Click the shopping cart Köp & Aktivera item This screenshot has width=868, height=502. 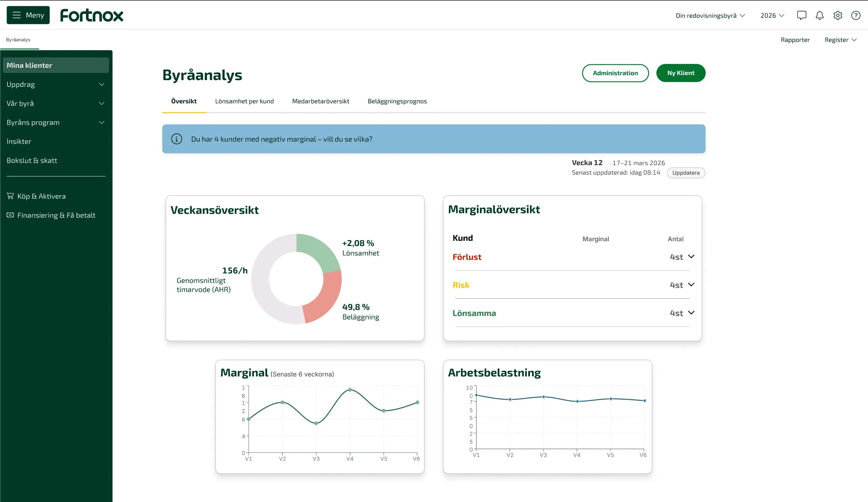pyautogui.click(x=36, y=196)
